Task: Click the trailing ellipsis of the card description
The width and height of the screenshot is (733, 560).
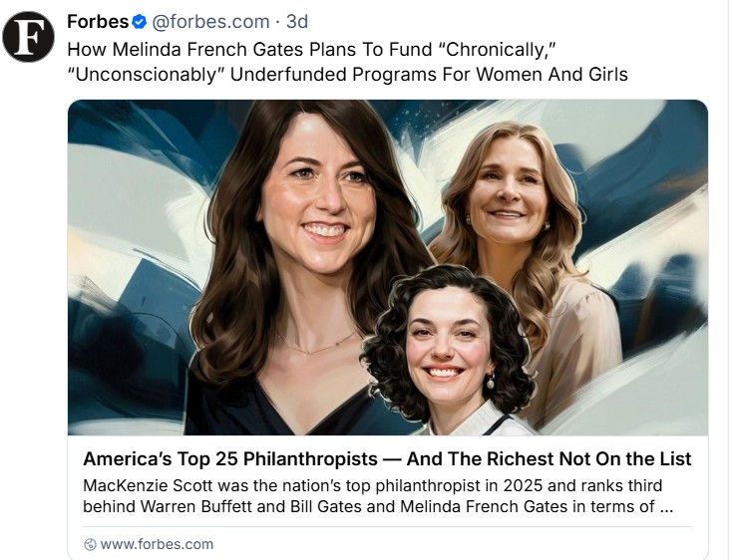Action: [x=666, y=505]
